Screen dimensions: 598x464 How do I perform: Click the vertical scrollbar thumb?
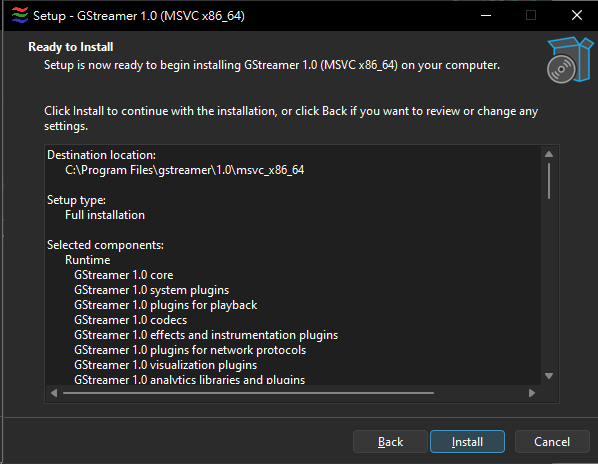549,181
